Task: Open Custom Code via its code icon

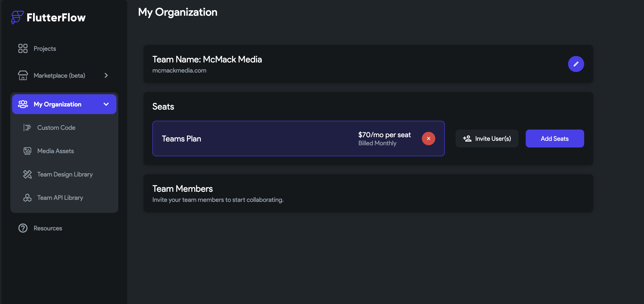Action: [x=27, y=128]
